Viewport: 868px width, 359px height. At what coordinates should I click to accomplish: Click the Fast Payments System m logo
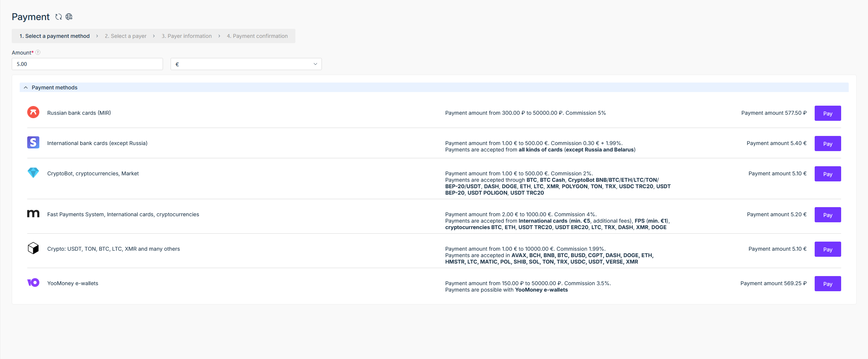pyautogui.click(x=33, y=214)
